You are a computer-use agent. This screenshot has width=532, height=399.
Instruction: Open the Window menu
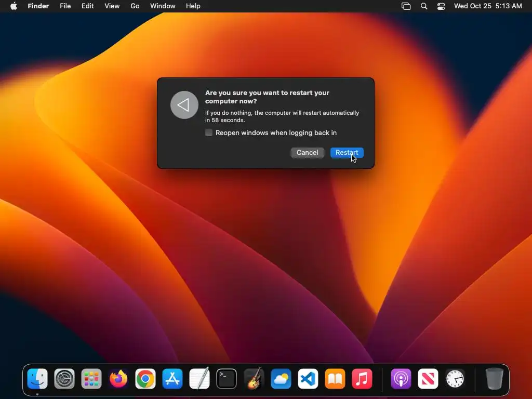pos(163,6)
